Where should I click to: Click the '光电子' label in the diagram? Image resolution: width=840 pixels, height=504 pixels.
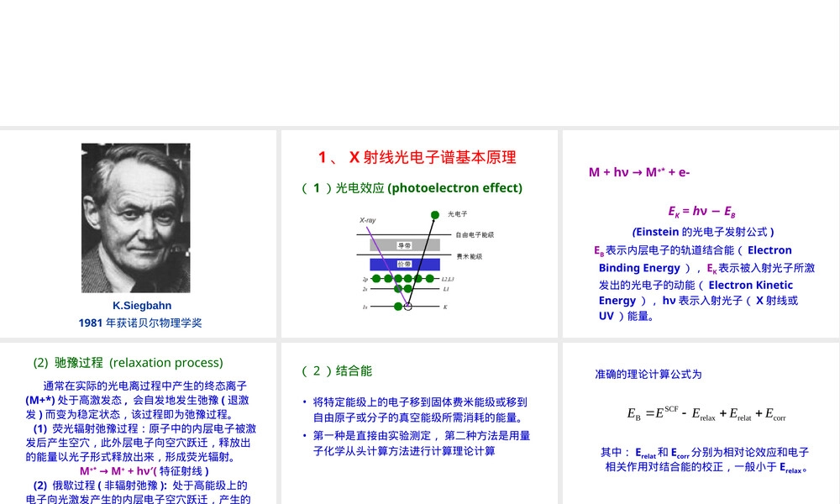click(458, 213)
